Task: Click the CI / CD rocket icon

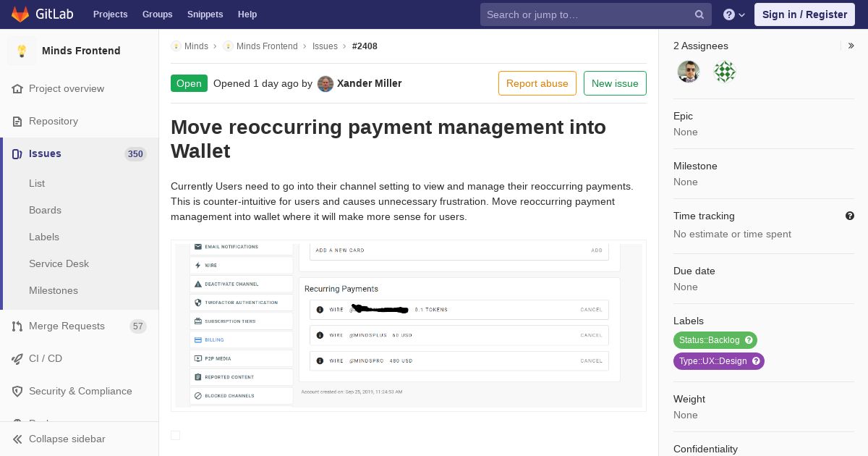Action: click(x=17, y=358)
